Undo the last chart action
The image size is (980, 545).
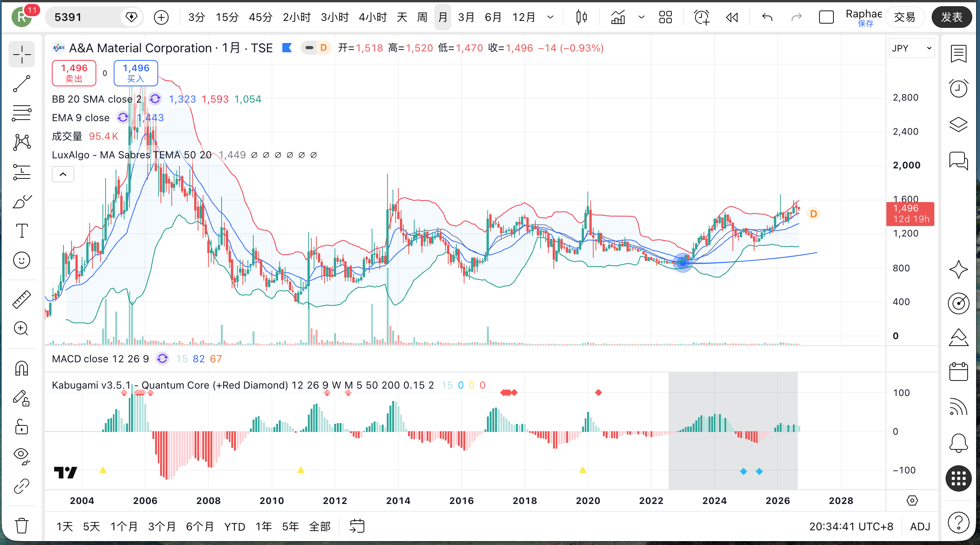(x=767, y=17)
